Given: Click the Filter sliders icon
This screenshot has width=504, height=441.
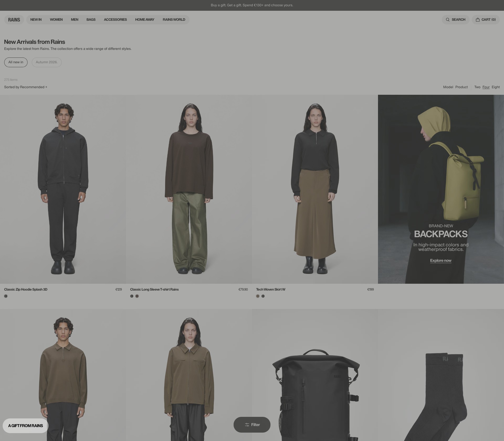Looking at the screenshot, I should pyautogui.click(x=247, y=425).
